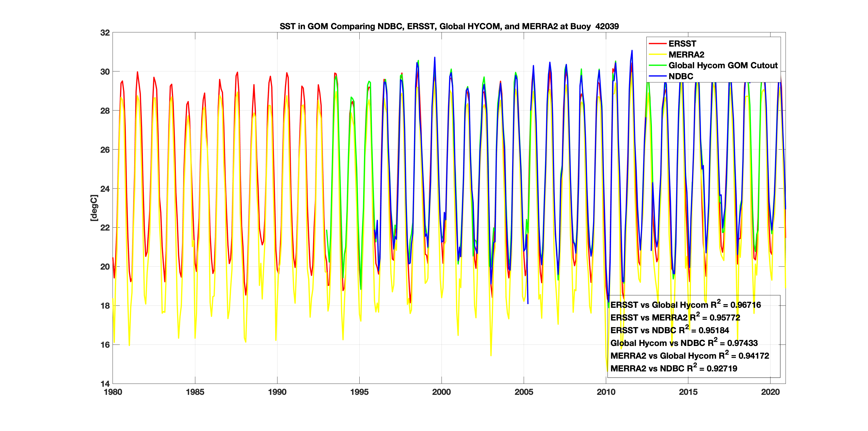Click the red ERSST legend line sample
The height and width of the screenshot is (431, 868).
(657, 44)
